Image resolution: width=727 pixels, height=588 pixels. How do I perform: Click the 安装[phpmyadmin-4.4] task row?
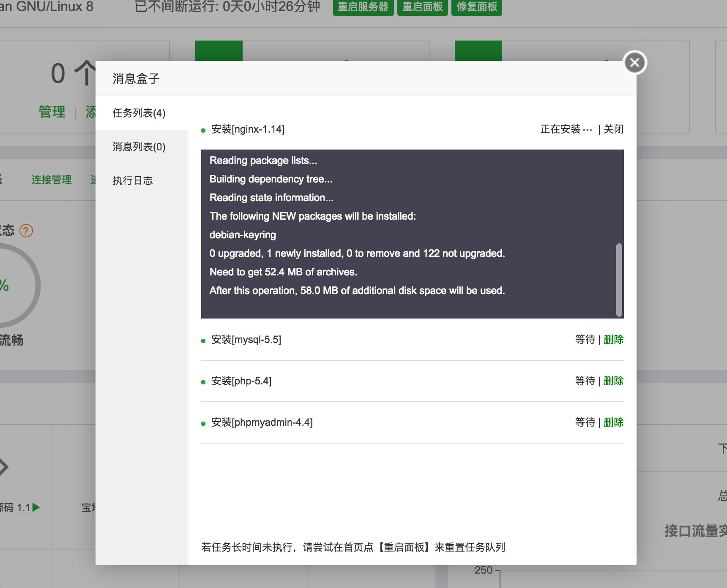click(x=413, y=422)
